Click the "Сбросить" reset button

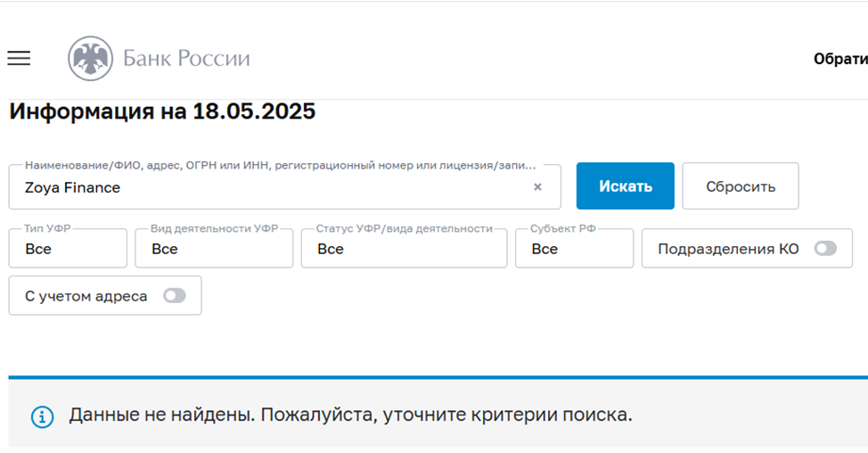click(740, 186)
